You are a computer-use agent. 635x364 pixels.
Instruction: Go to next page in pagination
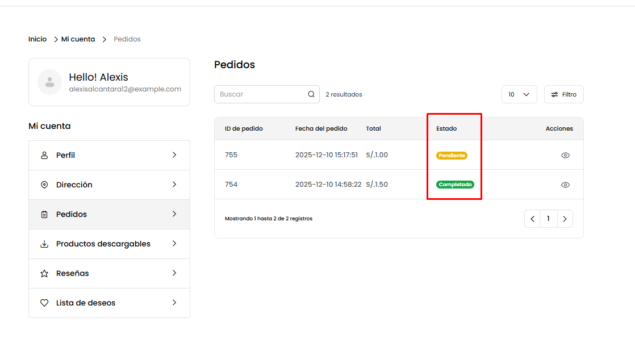click(565, 219)
